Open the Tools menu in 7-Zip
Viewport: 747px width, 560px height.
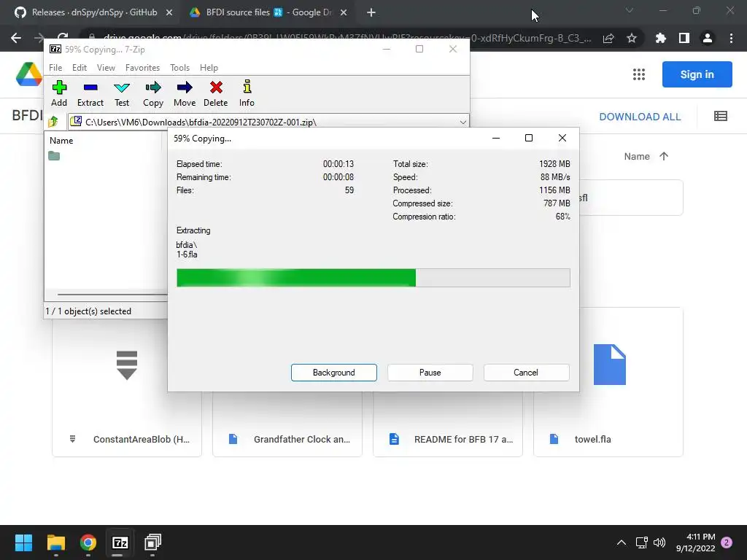pyautogui.click(x=179, y=68)
